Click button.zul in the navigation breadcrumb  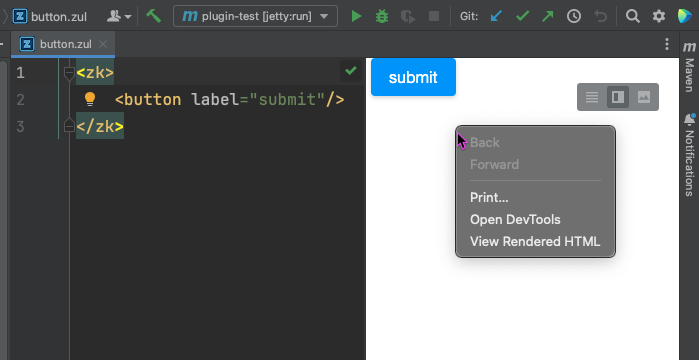click(49, 17)
